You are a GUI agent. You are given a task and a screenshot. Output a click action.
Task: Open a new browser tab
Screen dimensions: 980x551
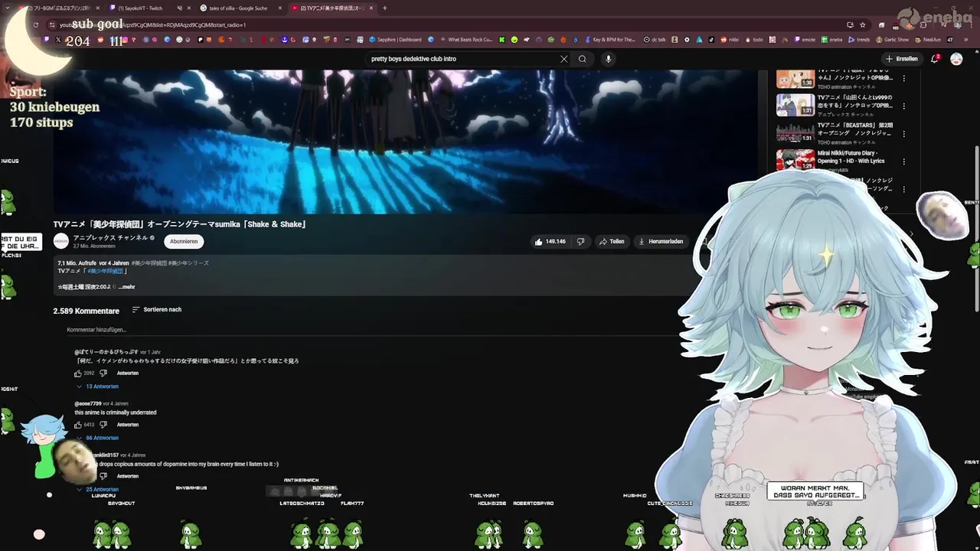point(385,8)
